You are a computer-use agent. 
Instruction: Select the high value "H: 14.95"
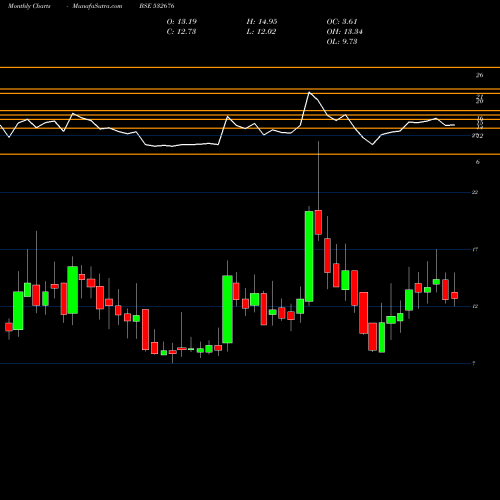click(x=262, y=22)
